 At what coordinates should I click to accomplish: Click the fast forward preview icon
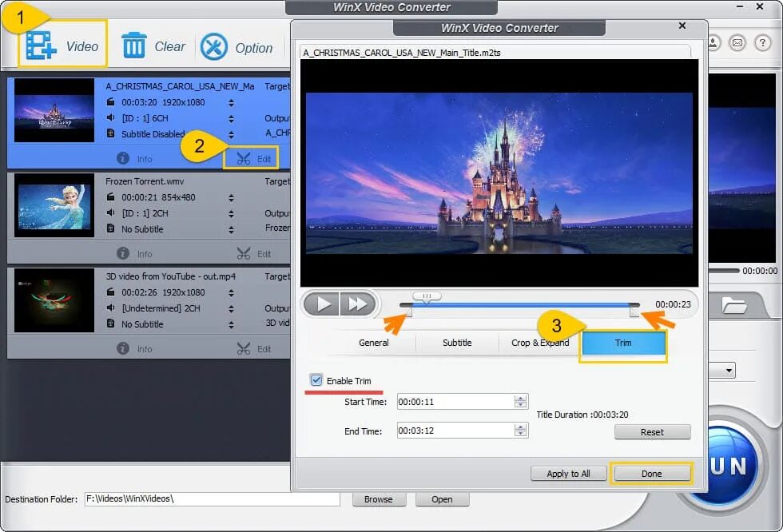coord(357,304)
